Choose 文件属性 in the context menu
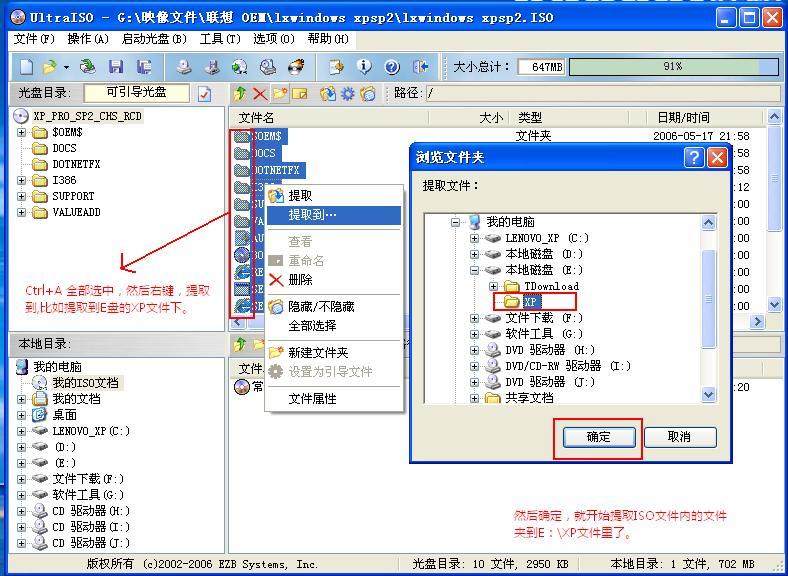The height and width of the screenshot is (576, 788). click(334, 399)
